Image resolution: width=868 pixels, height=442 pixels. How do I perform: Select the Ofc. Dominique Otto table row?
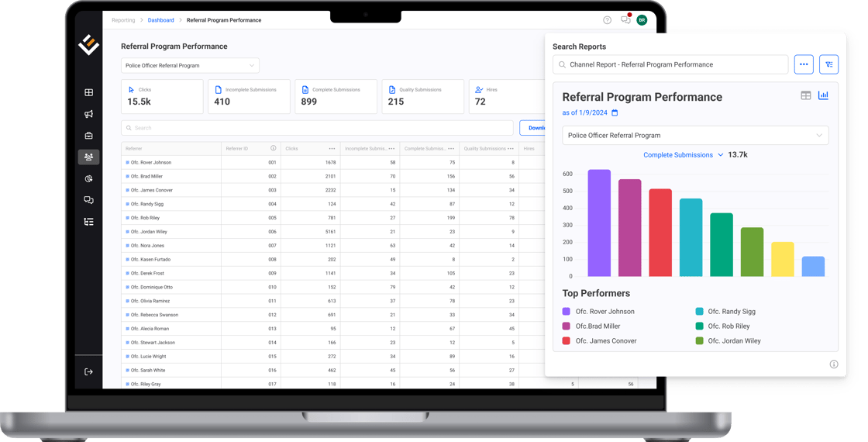coord(333,287)
